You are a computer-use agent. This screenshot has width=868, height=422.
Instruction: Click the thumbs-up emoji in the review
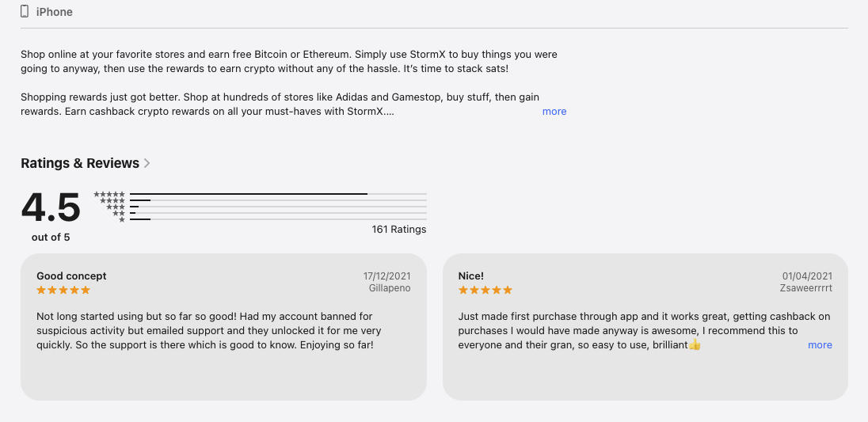pos(695,345)
